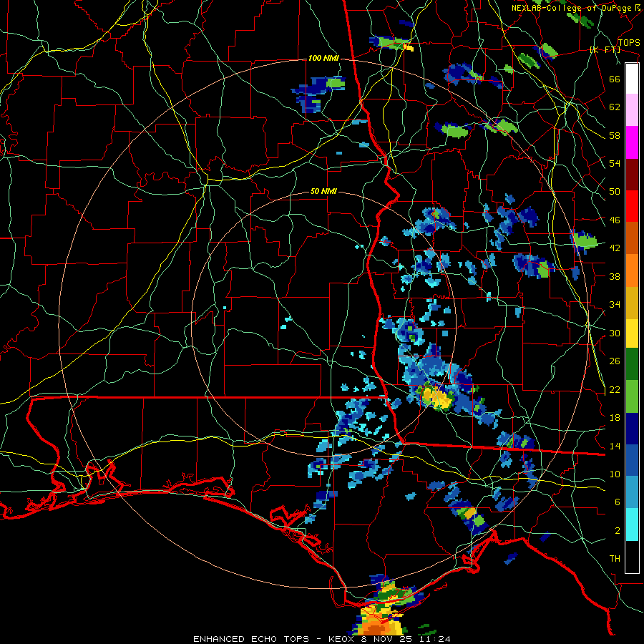Click the 2 legend value
The width and height of the screenshot is (644, 644).
point(618,531)
